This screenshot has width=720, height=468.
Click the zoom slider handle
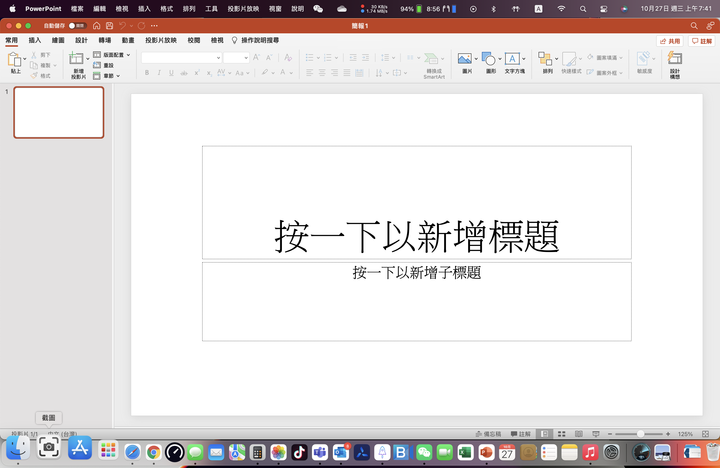pyautogui.click(x=640, y=434)
